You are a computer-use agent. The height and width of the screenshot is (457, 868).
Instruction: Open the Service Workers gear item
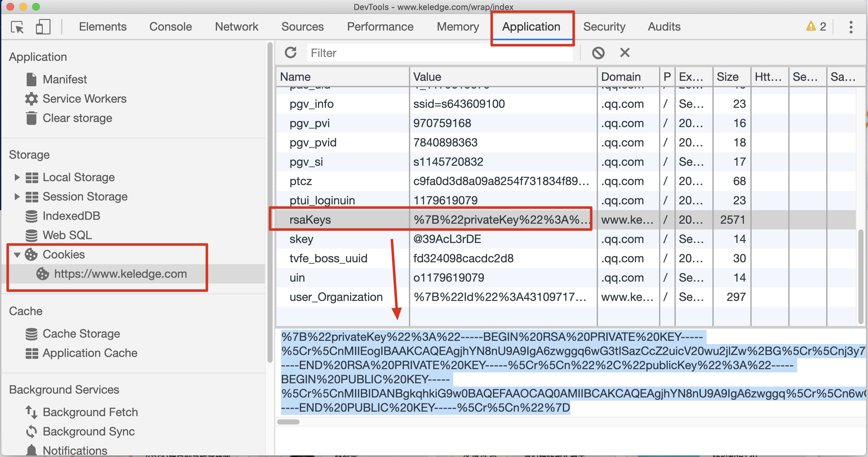click(84, 99)
